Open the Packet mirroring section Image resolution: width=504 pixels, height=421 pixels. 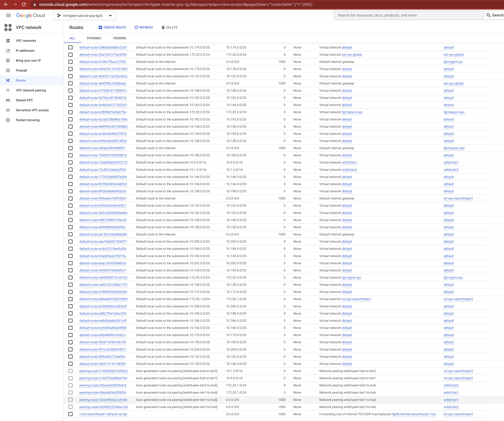click(28, 120)
